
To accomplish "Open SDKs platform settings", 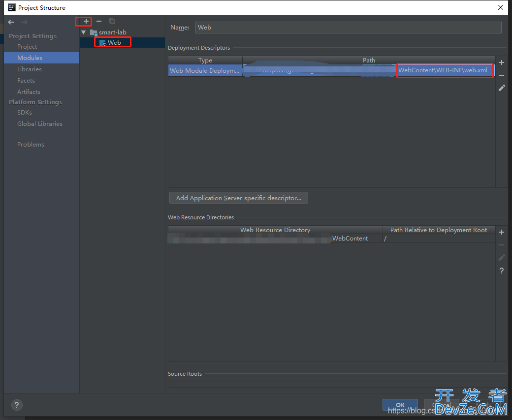I will tap(25, 113).
